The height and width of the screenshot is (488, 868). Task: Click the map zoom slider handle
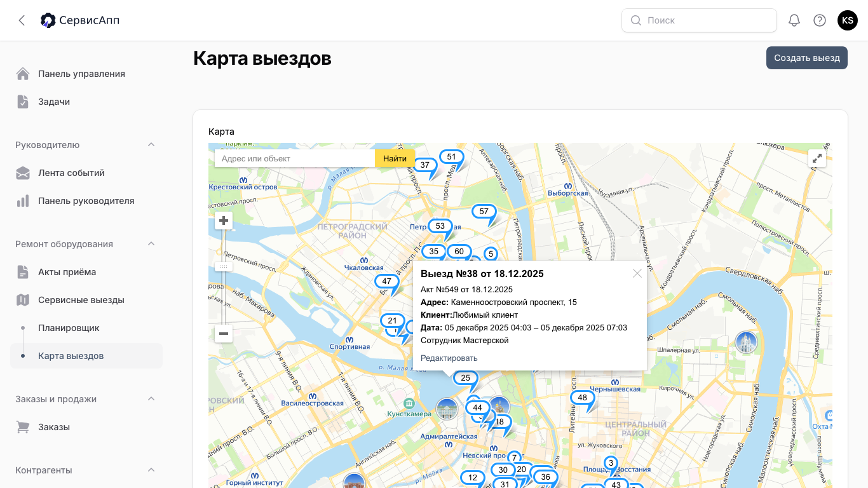[224, 267]
